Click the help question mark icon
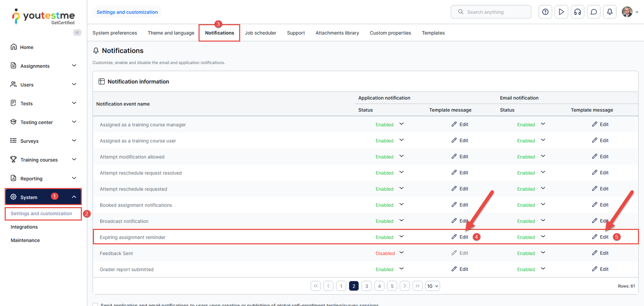Viewport: 644px width, 306px height. (545, 12)
